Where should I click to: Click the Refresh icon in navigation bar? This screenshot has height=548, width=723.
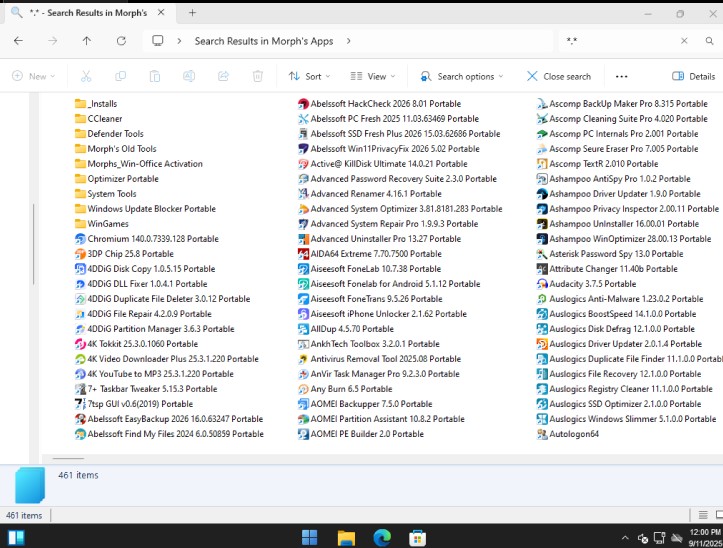point(121,41)
